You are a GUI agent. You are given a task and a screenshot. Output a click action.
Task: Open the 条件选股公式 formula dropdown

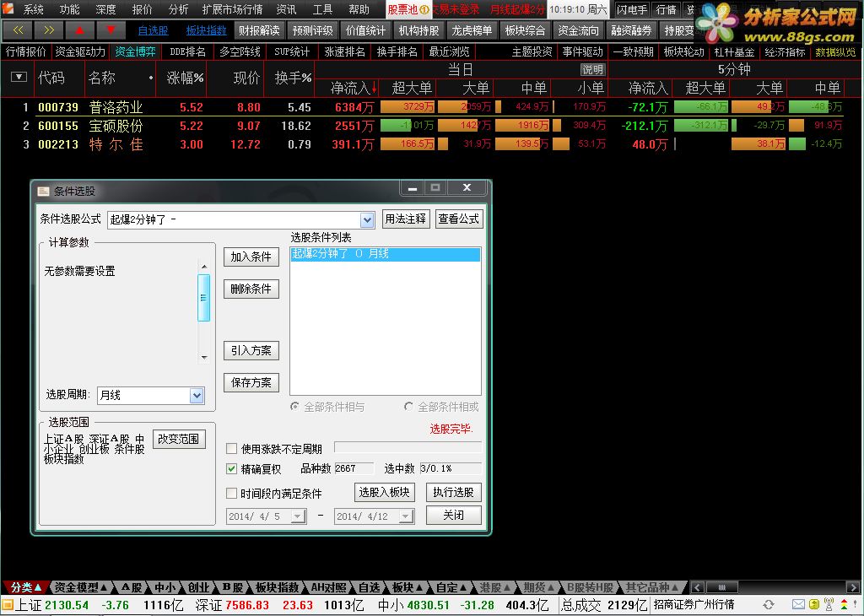tap(368, 220)
